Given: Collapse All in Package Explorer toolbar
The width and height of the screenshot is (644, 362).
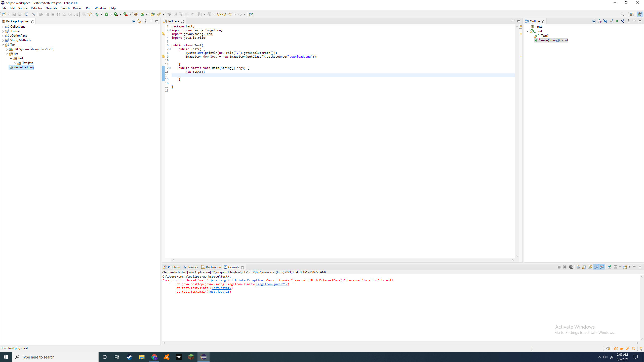Looking at the screenshot, I should 134,21.
